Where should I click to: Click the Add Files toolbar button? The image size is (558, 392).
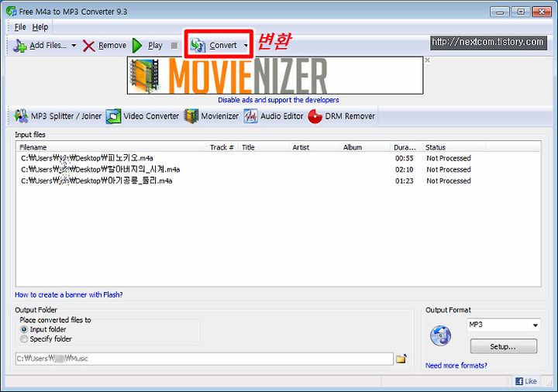[x=40, y=46]
